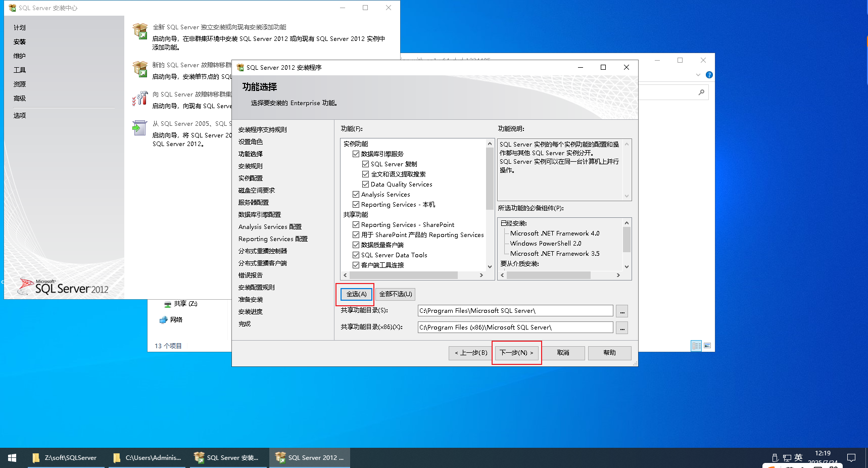Click 帮助 button
The image size is (868, 468).
click(610, 353)
